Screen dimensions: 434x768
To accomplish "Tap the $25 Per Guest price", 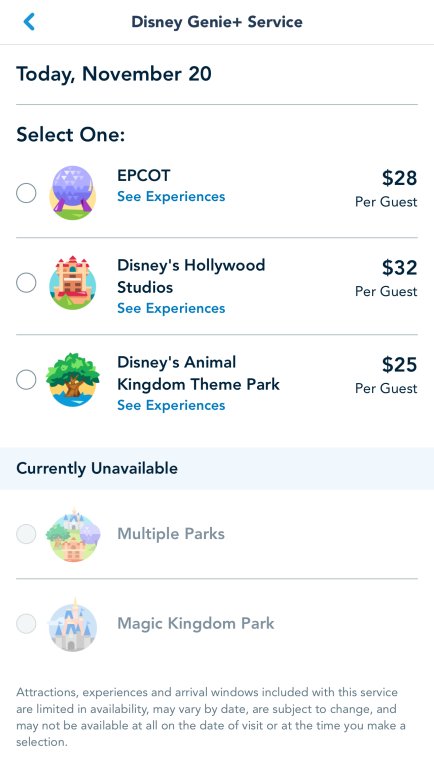I will (x=386, y=375).
